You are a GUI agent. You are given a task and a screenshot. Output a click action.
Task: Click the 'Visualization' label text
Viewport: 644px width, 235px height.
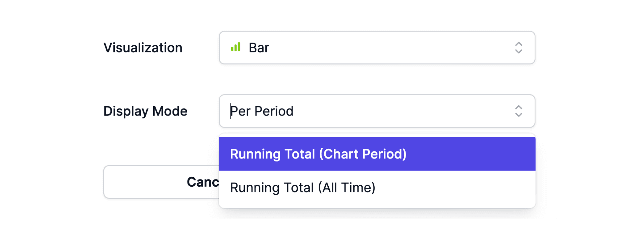click(x=143, y=48)
